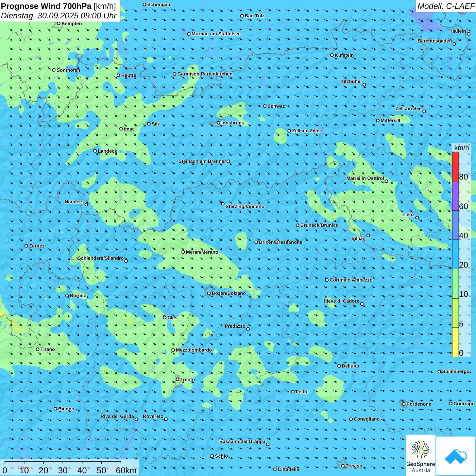
Task: Click the Predazzo label
Action: [235, 326]
